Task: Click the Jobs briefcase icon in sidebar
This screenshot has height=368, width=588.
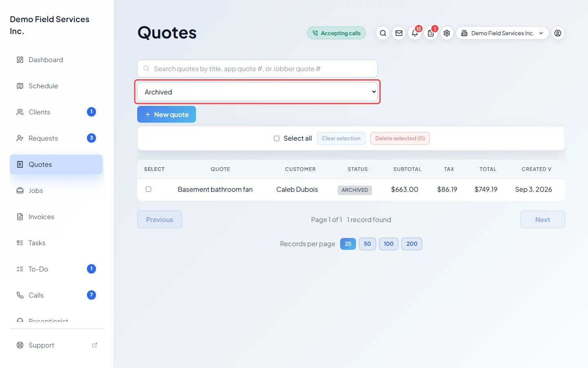Action: coord(20,191)
